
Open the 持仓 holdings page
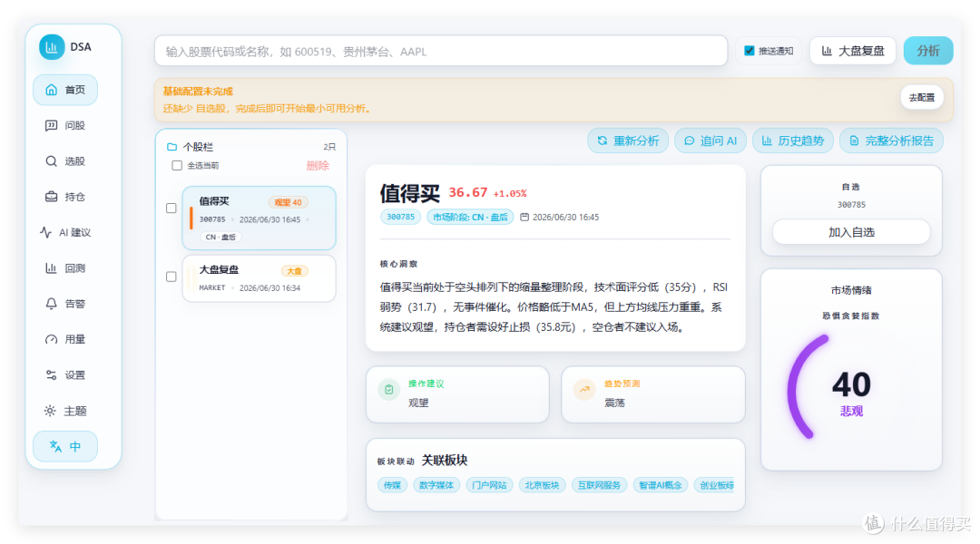pos(65,197)
